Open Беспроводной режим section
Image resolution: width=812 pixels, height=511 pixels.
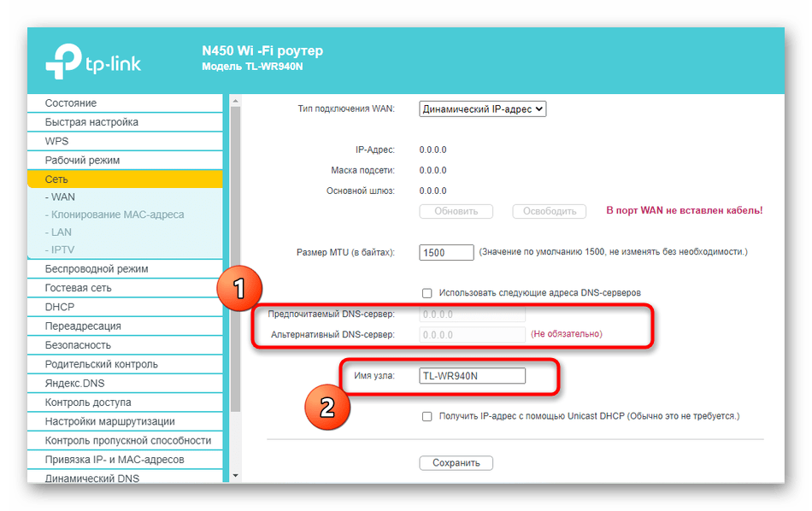coord(125,269)
